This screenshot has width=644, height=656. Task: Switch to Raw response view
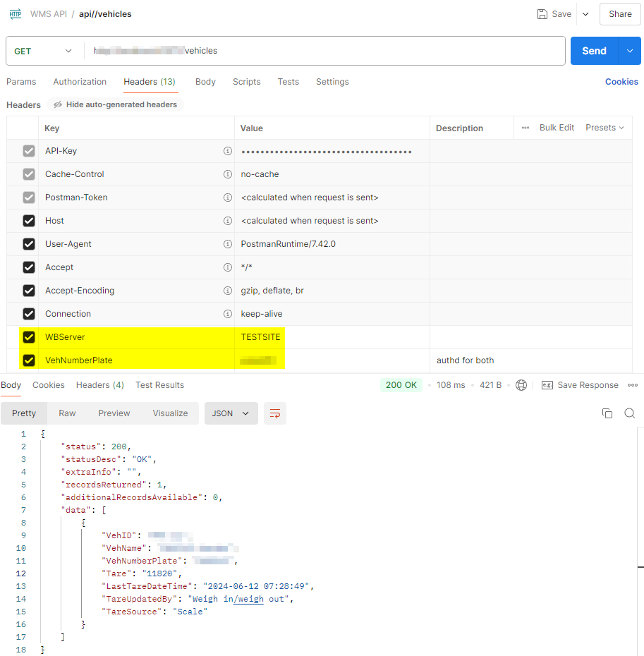point(67,413)
